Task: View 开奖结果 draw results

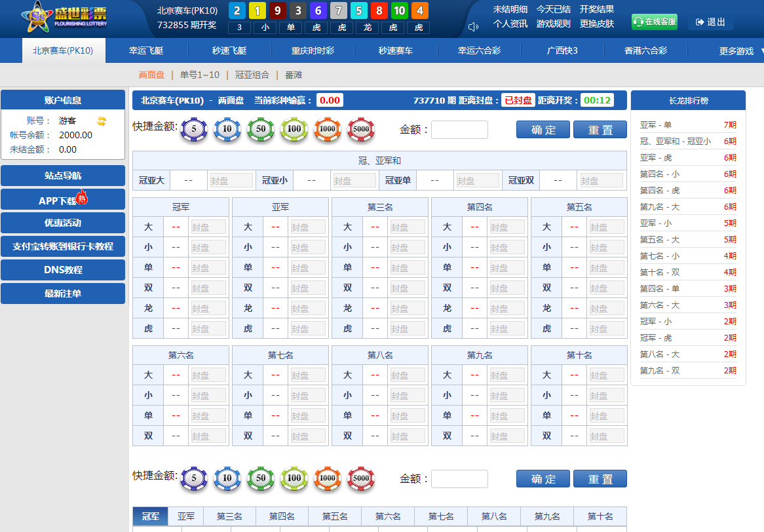Action: pos(597,9)
